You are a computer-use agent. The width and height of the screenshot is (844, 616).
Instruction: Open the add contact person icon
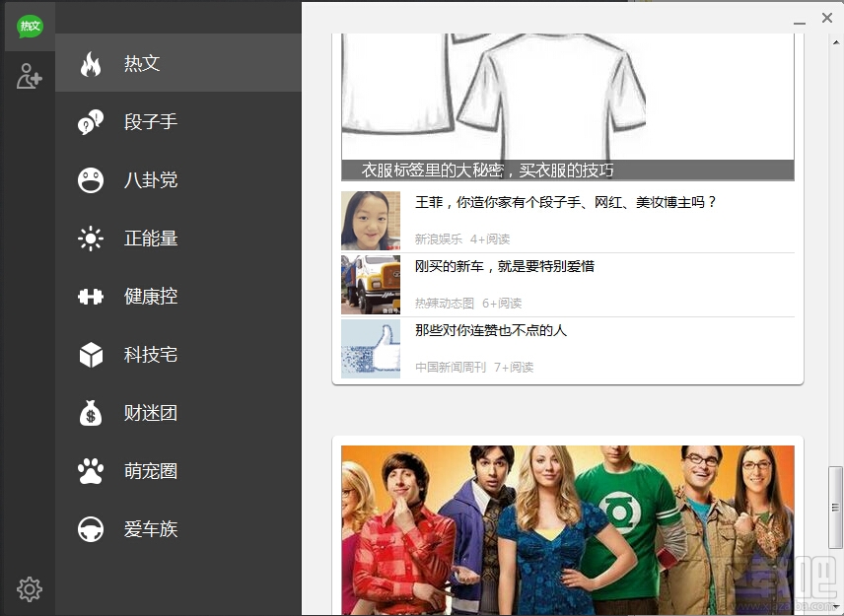[29, 76]
